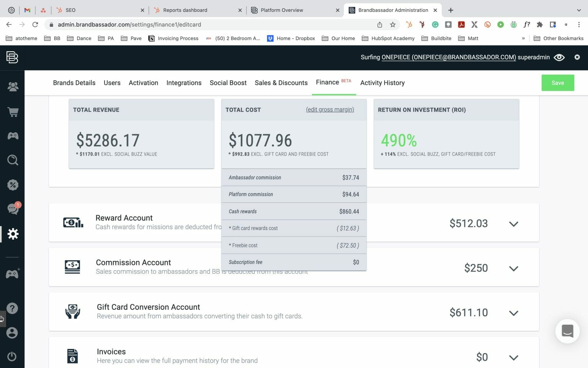Expand the Reward Account row
The width and height of the screenshot is (588, 368).
coord(513,223)
